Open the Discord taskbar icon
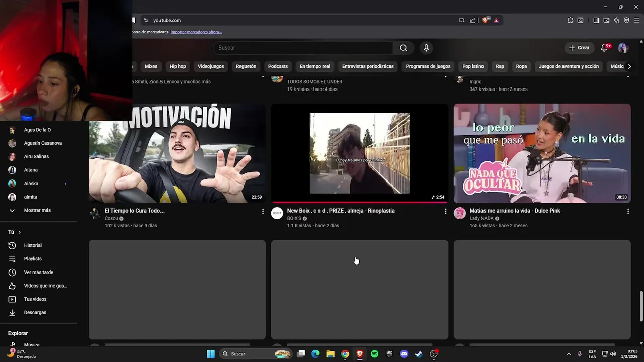This screenshot has width=644, height=362. click(x=404, y=354)
